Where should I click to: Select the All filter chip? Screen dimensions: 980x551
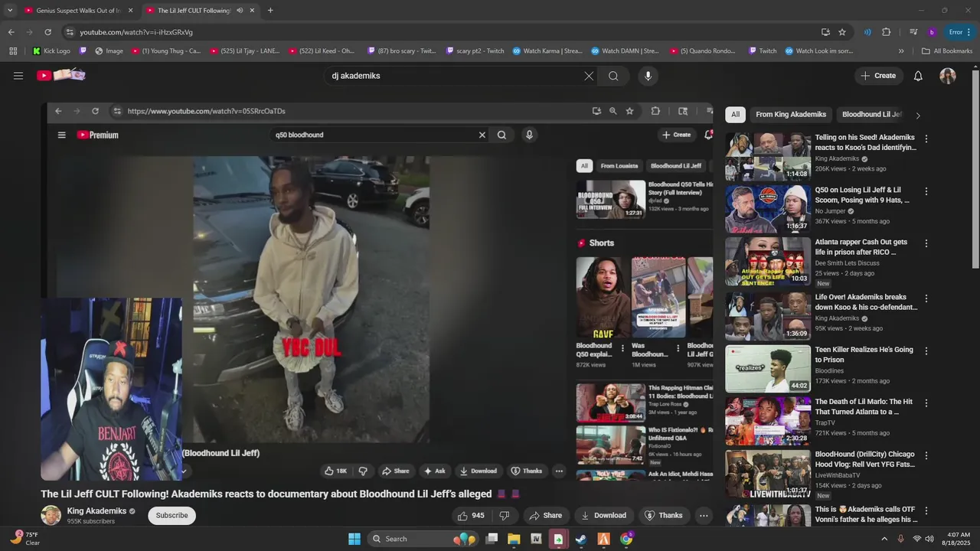coord(735,115)
